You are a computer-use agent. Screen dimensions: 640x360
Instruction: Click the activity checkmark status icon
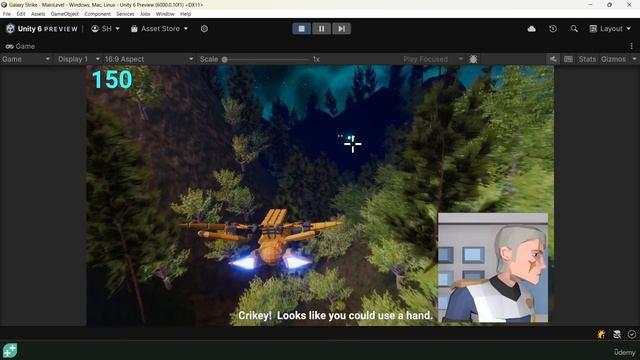coord(632,334)
